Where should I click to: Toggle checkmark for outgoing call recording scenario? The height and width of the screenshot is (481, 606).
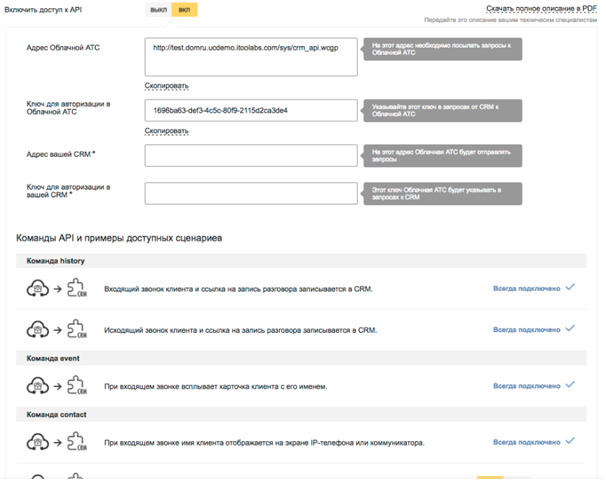pyautogui.click(x=570, y=329)
